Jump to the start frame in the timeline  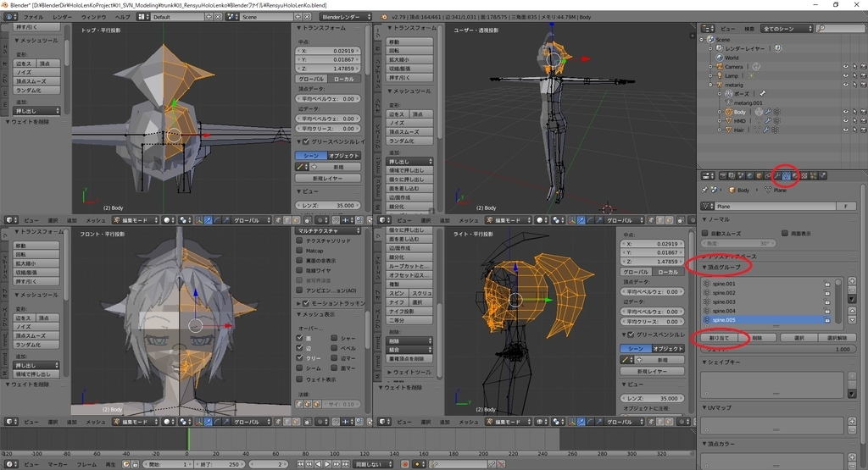(301, 464)
